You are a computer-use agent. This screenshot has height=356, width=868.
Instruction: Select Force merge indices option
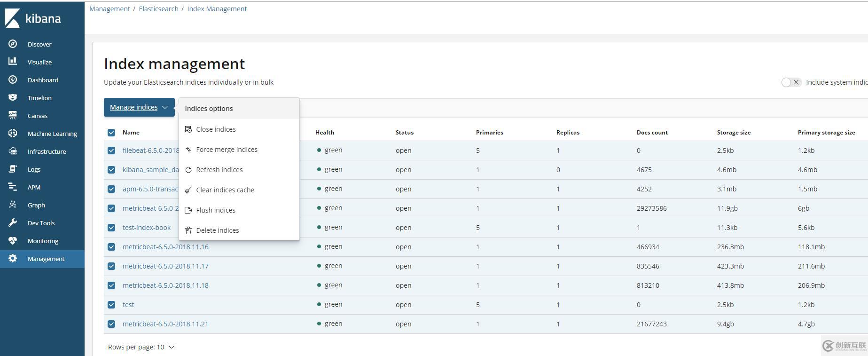[x=239, y=150]
